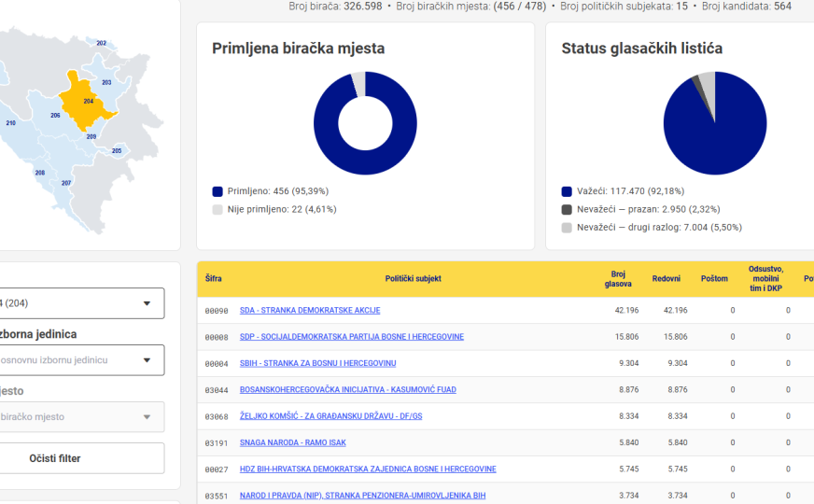Click Snaga Naroda Redovni value 5.840
The image size is (814, 504).
(678, 442)
